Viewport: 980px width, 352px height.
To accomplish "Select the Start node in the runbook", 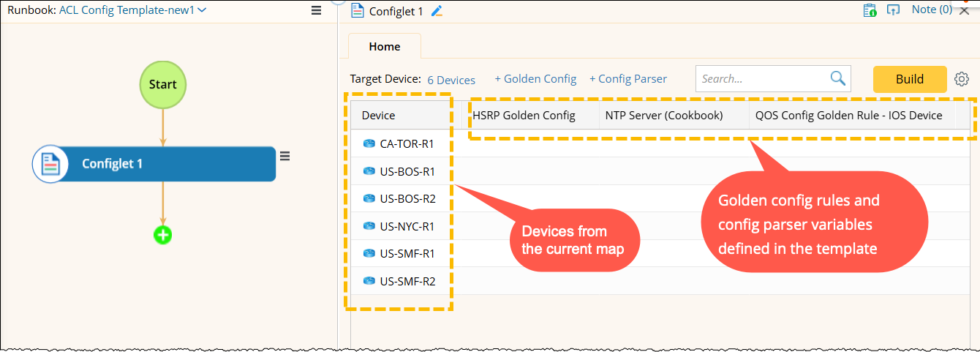I will point(163,84).
